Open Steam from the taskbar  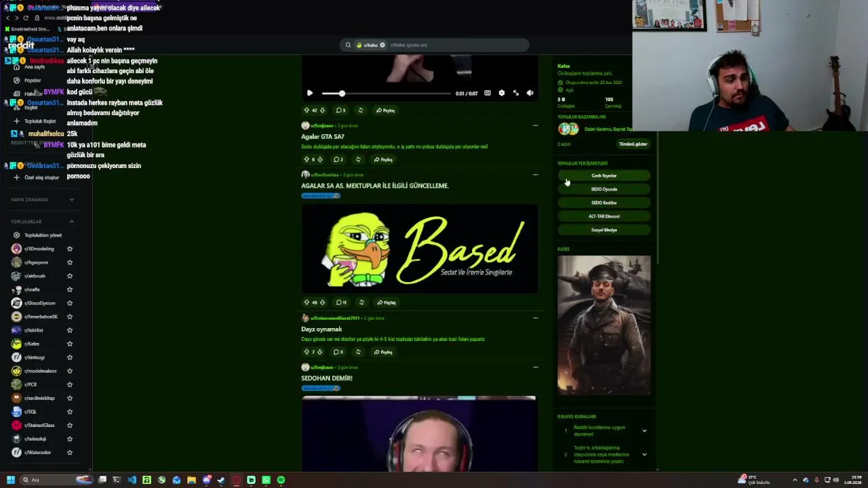(221, 480)
